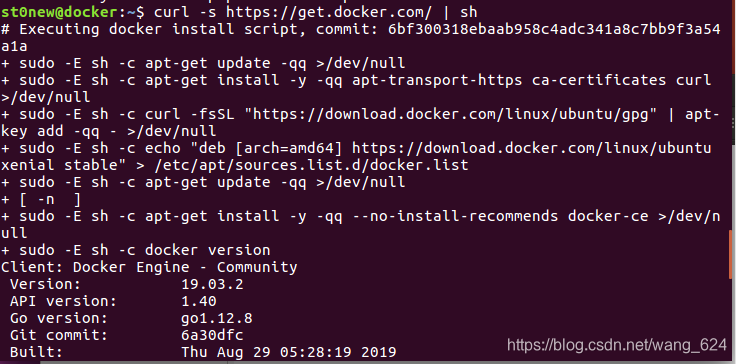Screen dimensions: 737x364
Task: Click the Client: Docker Engine - Community line
Action: 149,268
